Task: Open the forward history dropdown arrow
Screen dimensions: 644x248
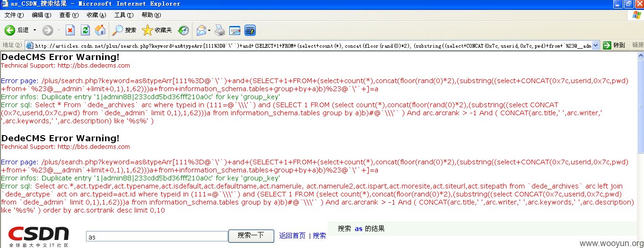Action: point(59,30)
